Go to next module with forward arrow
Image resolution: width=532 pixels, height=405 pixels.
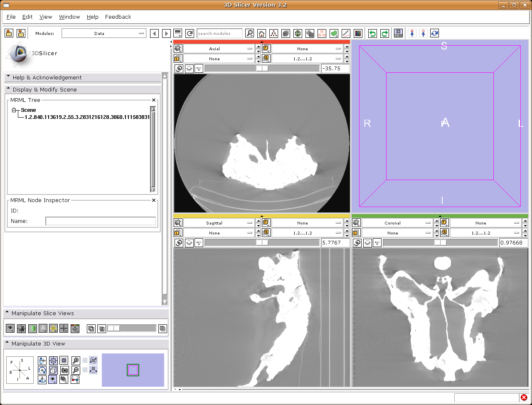tap(166, 33)
